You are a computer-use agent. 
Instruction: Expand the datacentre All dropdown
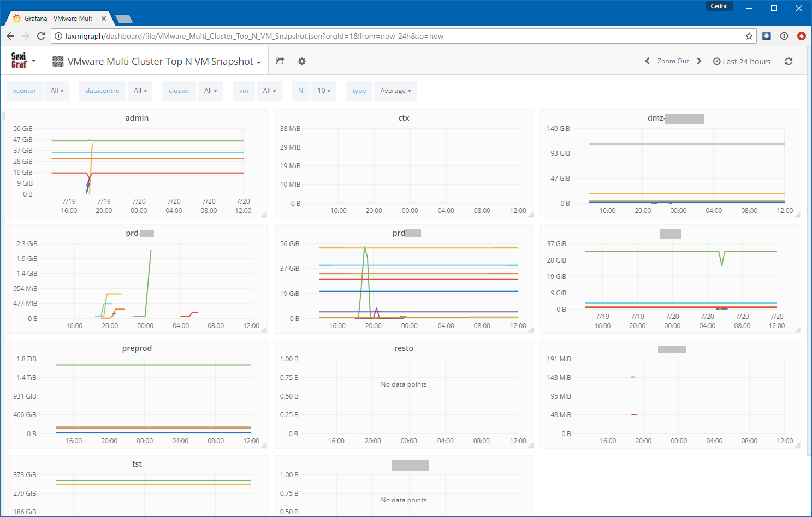click(140, 91)
